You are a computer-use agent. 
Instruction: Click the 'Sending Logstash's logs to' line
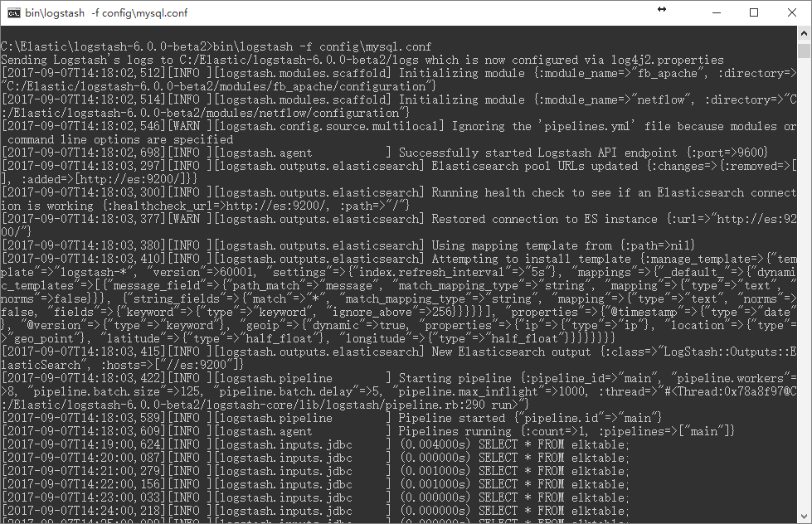(x=362, y=60)
